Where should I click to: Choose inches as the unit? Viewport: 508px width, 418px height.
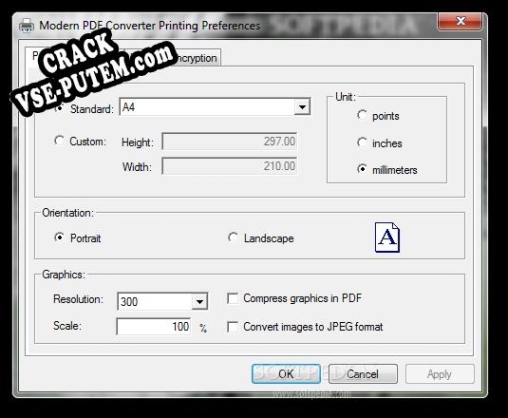pyautogui.click(x=362, y=142)
